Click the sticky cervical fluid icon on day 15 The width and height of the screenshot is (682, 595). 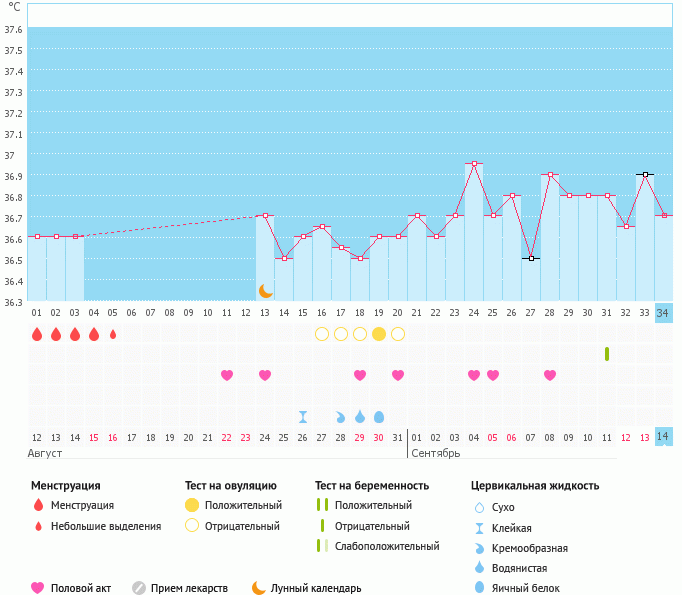[303, 416]
